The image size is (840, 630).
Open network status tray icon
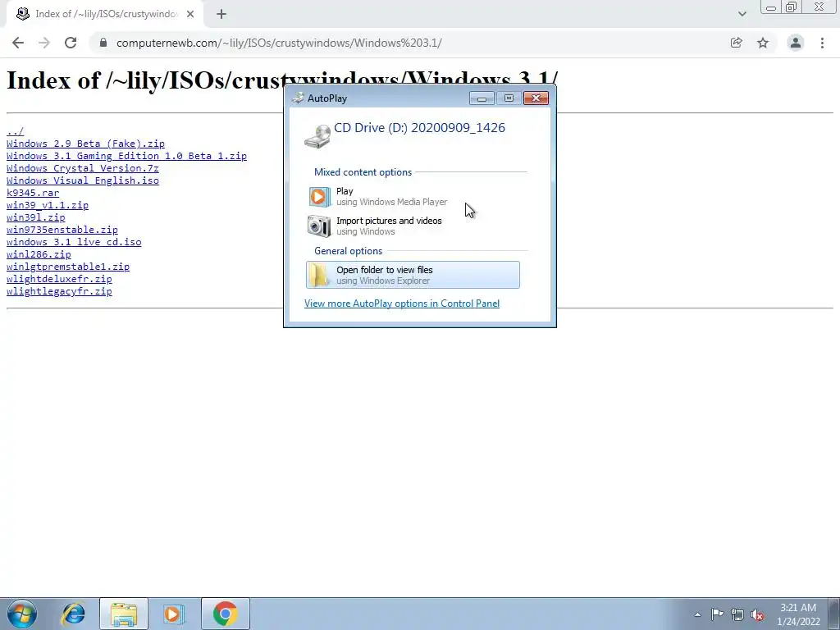click(737, 614)
